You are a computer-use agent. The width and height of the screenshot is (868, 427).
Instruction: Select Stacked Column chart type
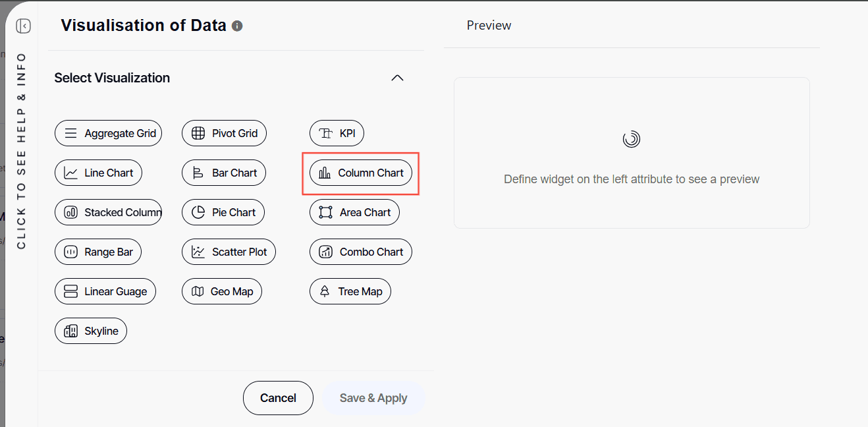click(x=108, y=212)
